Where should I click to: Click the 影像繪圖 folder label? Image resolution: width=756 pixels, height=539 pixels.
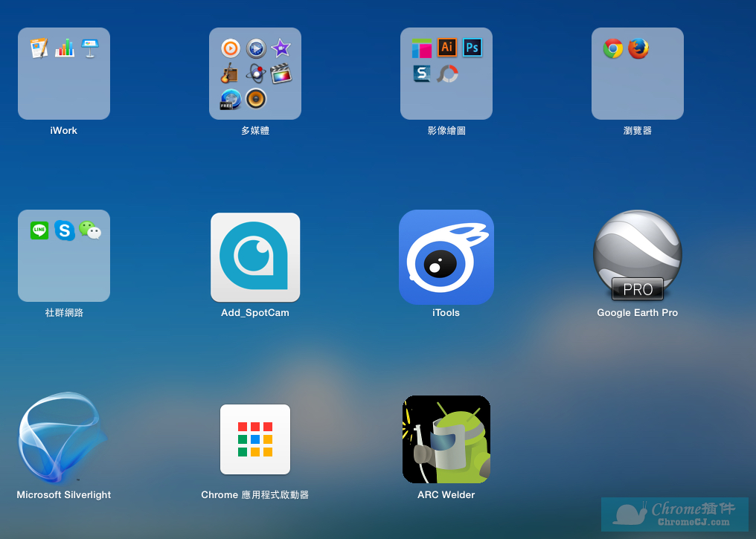coord(446,131)
